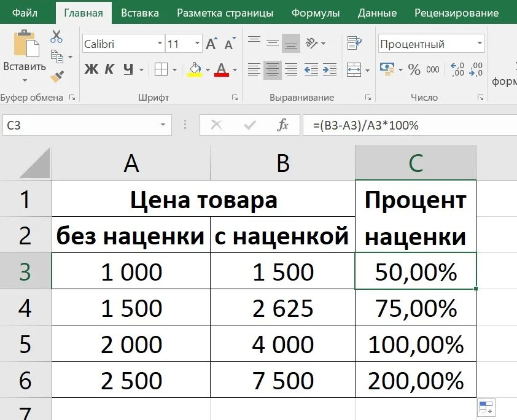Open the Формулы tab

click(x=316, y=13)
